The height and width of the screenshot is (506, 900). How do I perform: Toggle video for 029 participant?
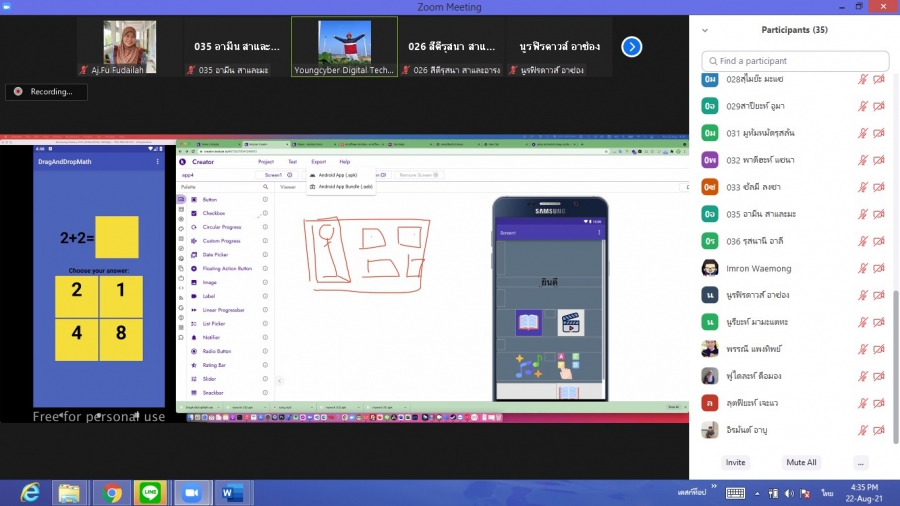point(879,106)
